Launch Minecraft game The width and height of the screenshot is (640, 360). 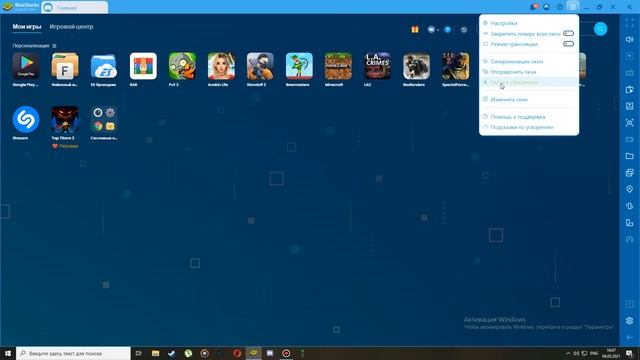(338, 66)
